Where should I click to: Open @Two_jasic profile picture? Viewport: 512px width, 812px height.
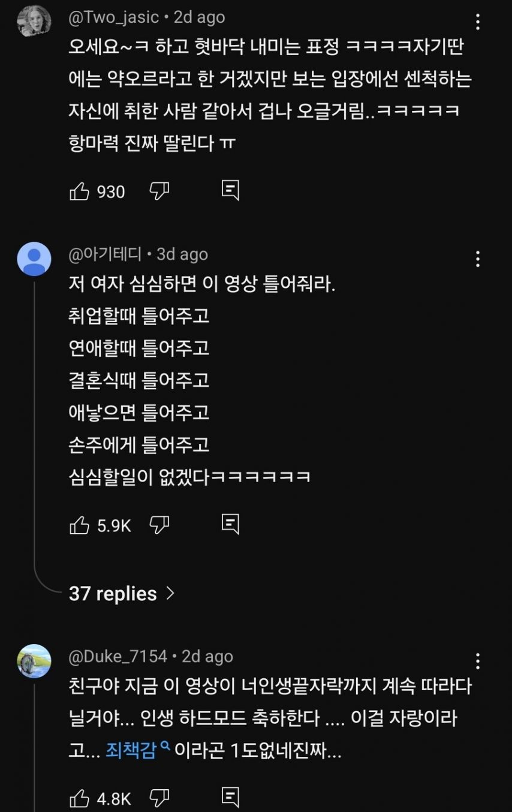tap(34, 22)
